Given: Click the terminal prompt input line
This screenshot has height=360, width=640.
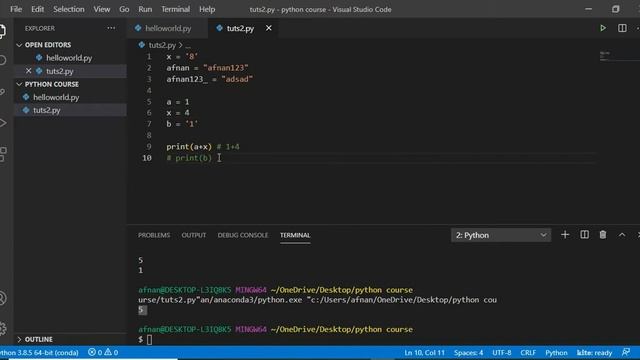Looking at the screenshot, I should tap(149, 339).
